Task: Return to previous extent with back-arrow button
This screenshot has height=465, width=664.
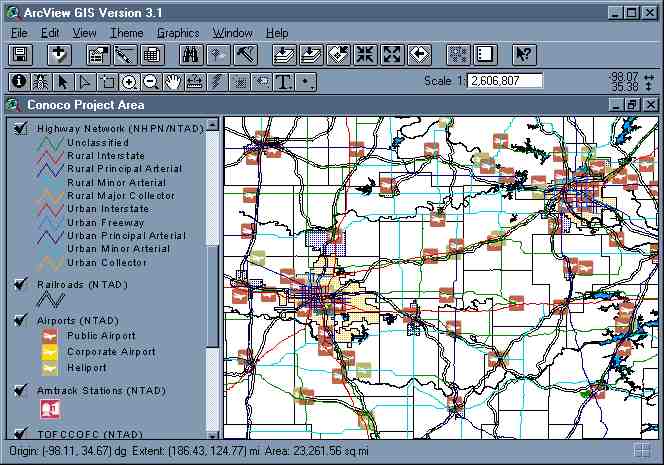Action: pyautogui.click(x=420, y=55)
